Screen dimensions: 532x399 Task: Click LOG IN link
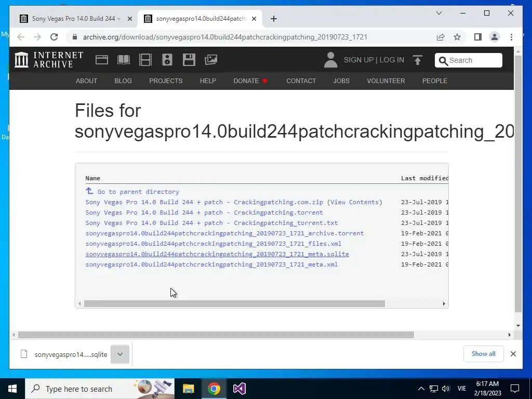tap(392, 60)
